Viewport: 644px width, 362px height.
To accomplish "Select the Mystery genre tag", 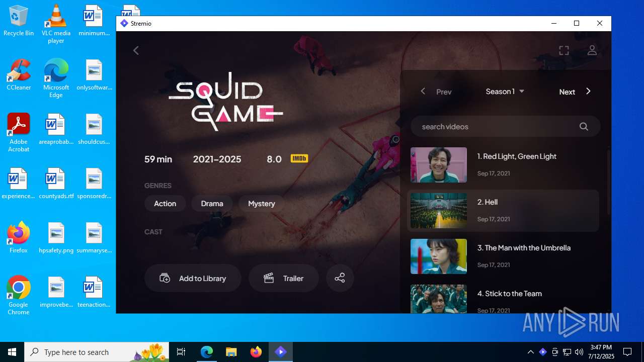I will pyautogui.click(x=262, y=204).
